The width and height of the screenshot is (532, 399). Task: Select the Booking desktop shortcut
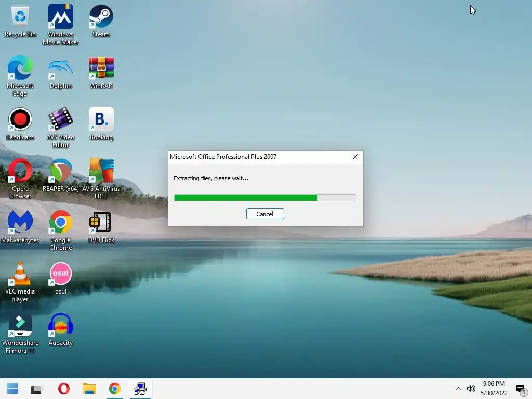click(101, 124)
